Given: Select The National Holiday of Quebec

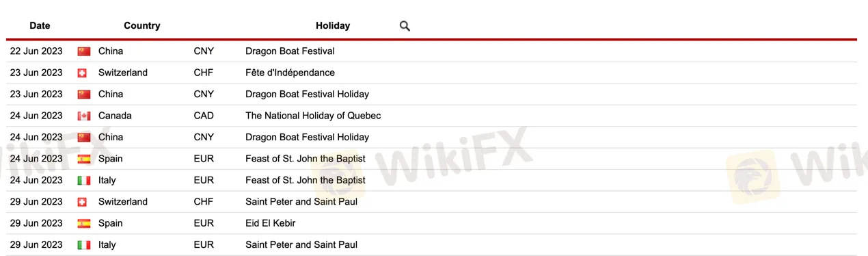Looking at the screenshot, I should pos(313,116).
